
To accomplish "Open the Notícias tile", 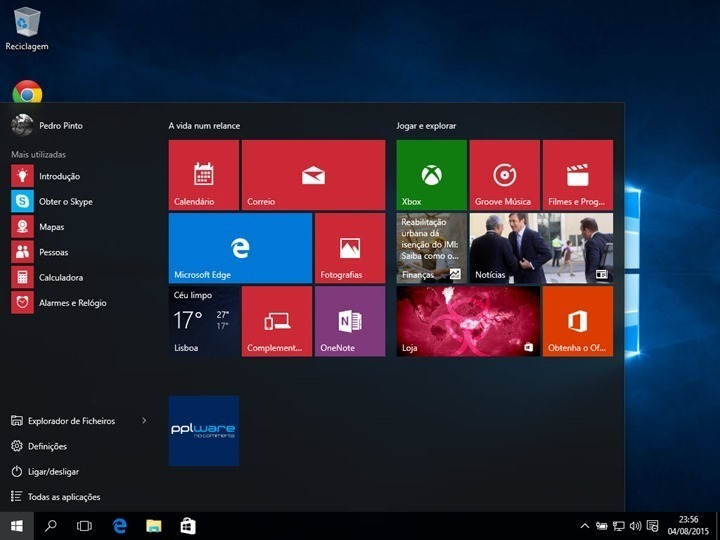I will [541, 248].
